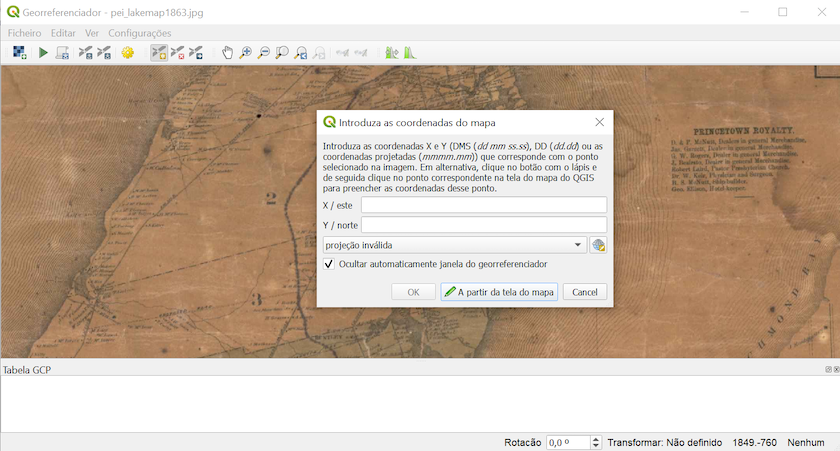Open the Editar menu

(x=63, y=33)
